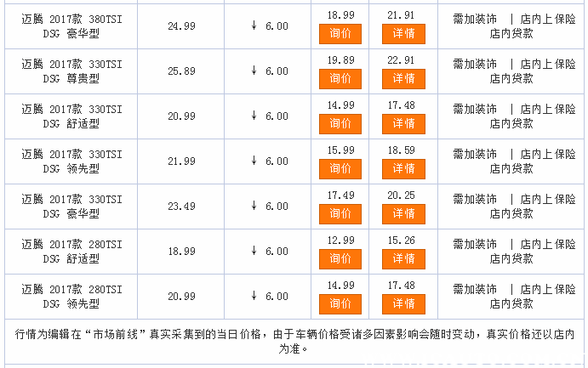Click the down arrow beside 25.89 price
This screenshot has width=588, height=368.
tap(254, 71)
